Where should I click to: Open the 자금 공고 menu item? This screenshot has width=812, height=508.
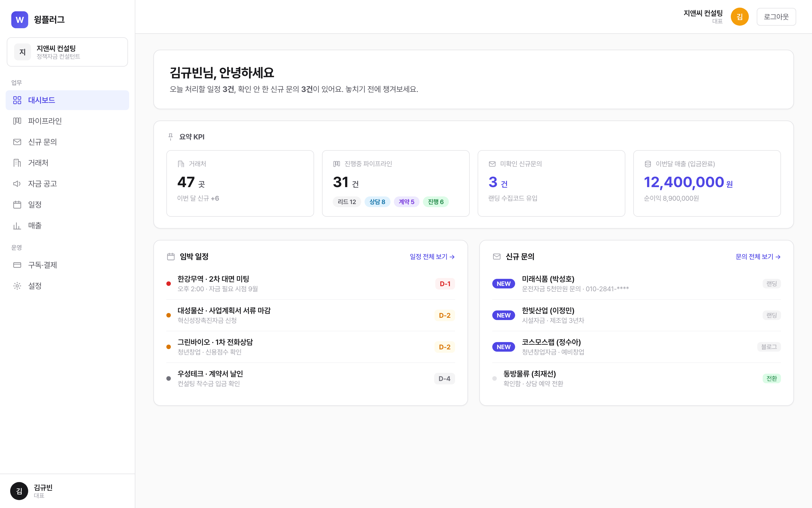(x=67, y=184)
